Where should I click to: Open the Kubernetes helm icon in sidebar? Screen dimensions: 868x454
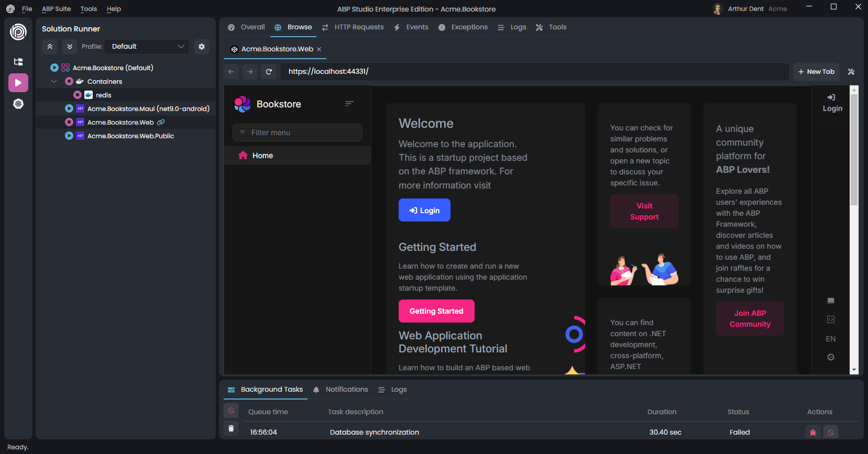tap(18, 104)
